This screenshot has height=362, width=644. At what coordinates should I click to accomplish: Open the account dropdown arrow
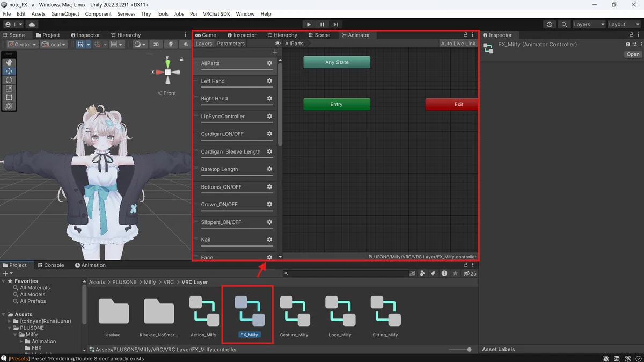click(x=21, y=25)
